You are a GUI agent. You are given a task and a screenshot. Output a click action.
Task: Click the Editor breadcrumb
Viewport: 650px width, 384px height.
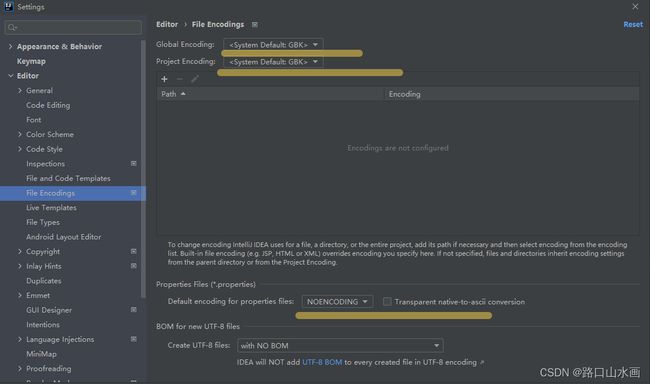click(x=167, y=24)
